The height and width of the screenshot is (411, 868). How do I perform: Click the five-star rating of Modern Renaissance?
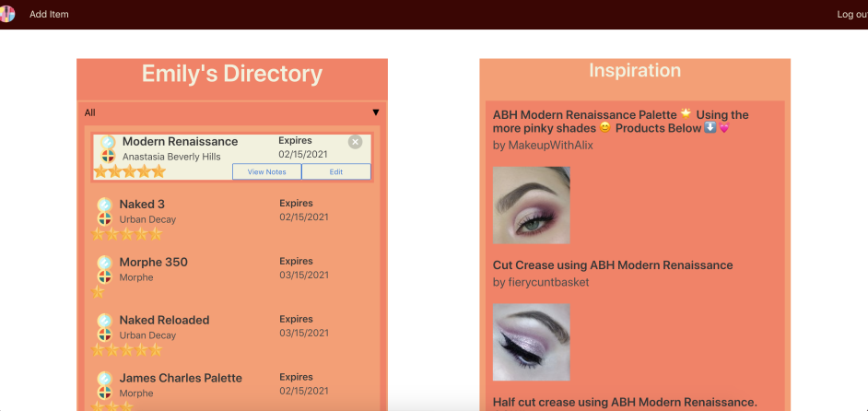tap(130, 171)
